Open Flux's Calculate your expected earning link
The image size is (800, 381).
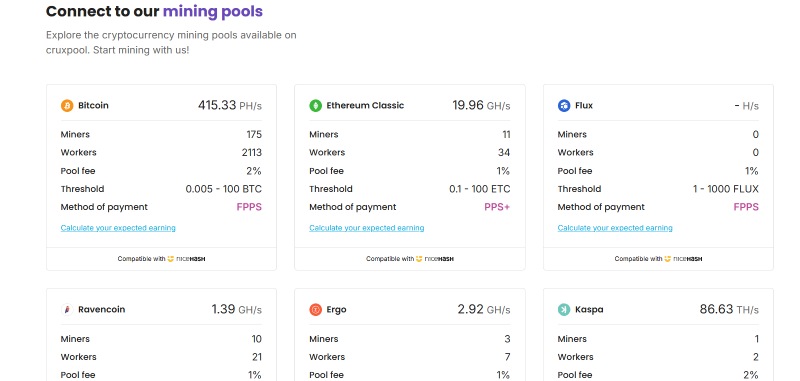tap(615, 228)
